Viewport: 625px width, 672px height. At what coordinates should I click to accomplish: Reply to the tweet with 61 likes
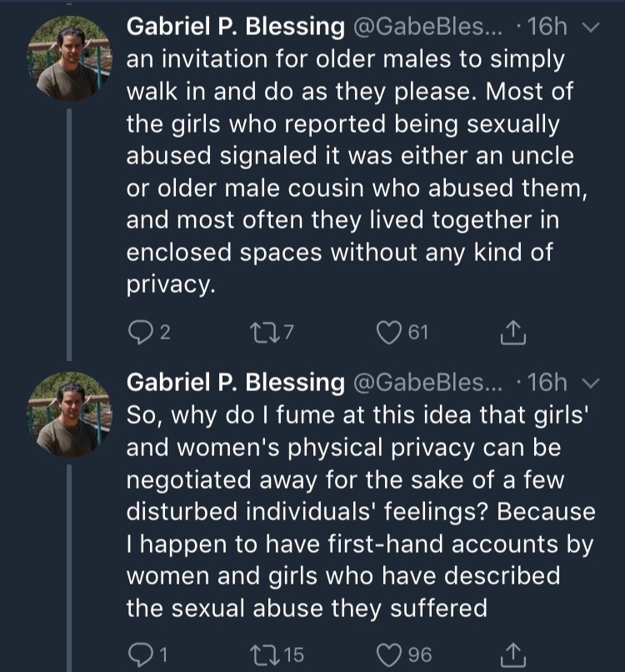tap(138, 333)
